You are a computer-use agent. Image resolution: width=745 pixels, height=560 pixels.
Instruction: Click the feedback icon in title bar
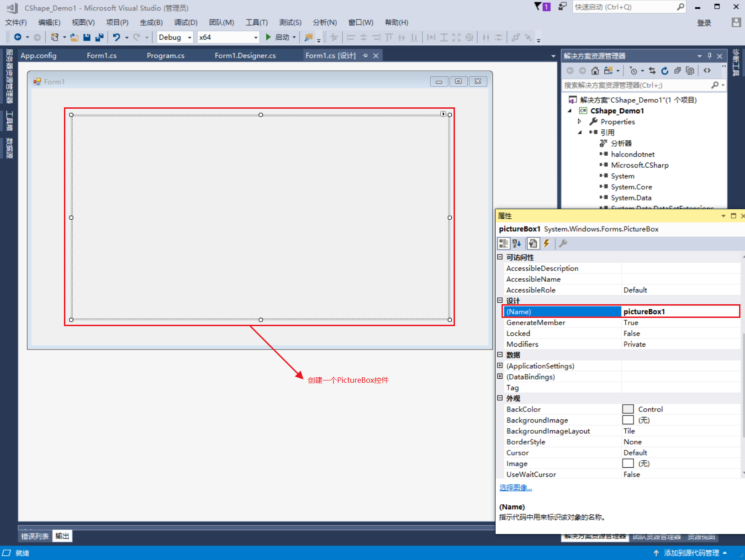point(562,6)
